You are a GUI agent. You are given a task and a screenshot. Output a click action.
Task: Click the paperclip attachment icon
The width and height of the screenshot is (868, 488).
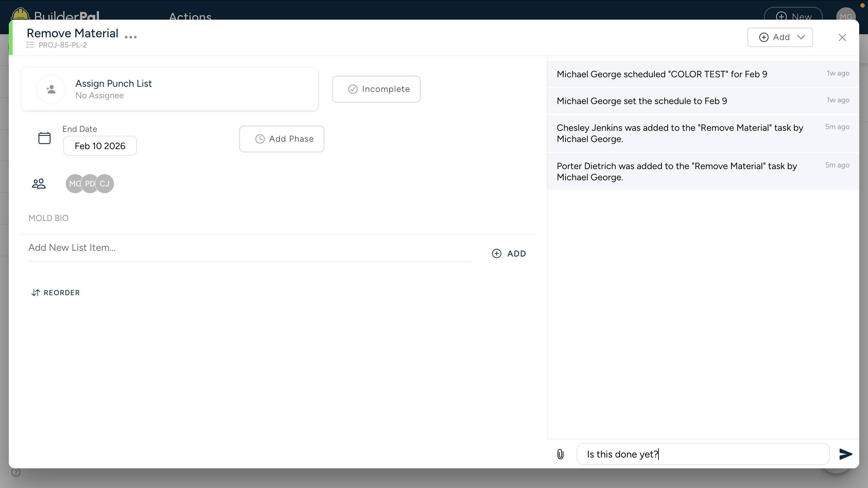coord(560,454)
